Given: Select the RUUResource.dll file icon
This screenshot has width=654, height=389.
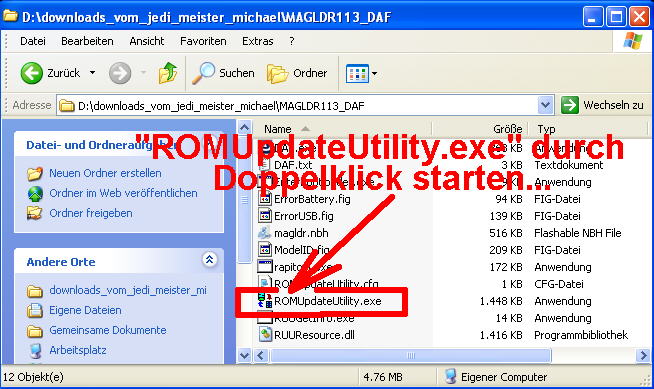Looking at the screenshot, I should (265, 335).
